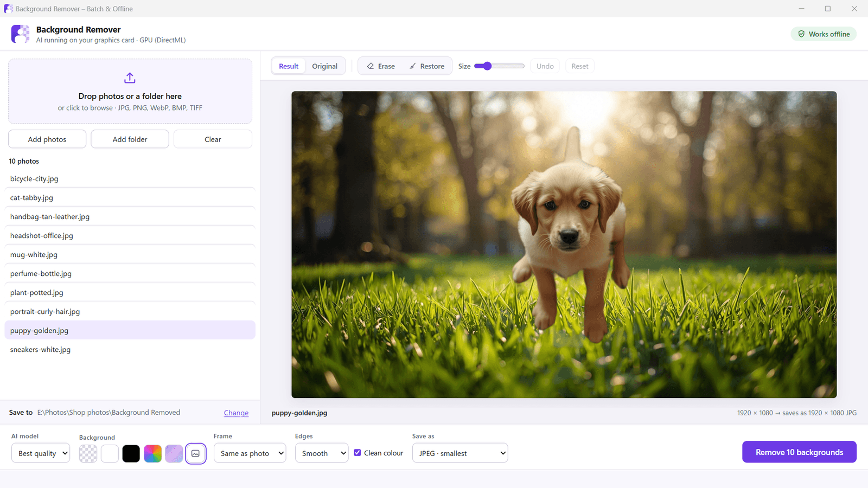Click the Add folder button
The image size is (868, 488).
point(130,139)
